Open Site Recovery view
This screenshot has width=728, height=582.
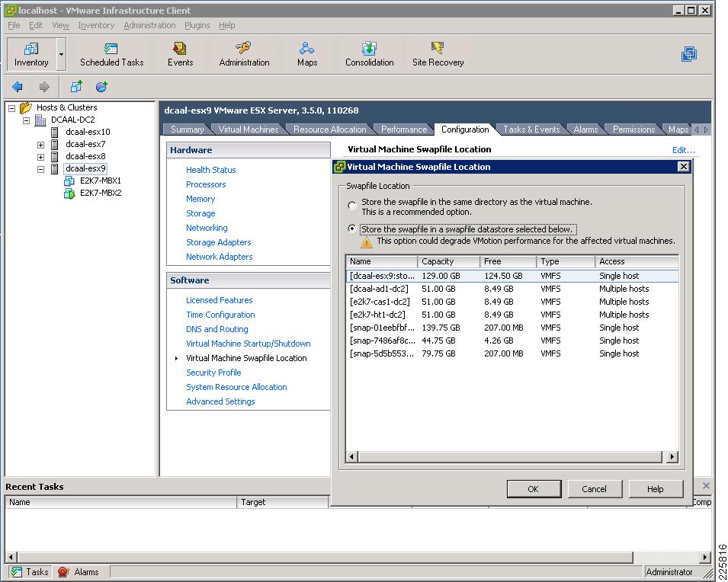(x=438, y=54)
